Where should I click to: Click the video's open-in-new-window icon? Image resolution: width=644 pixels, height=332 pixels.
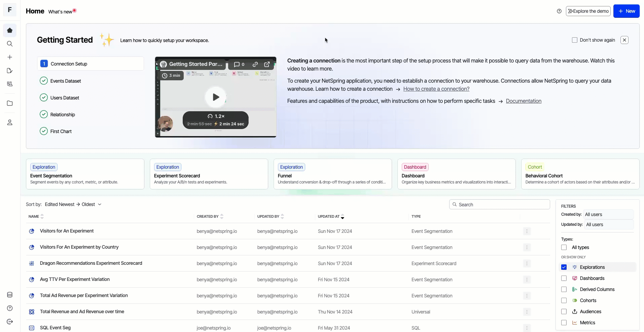(x=267, y=64)
